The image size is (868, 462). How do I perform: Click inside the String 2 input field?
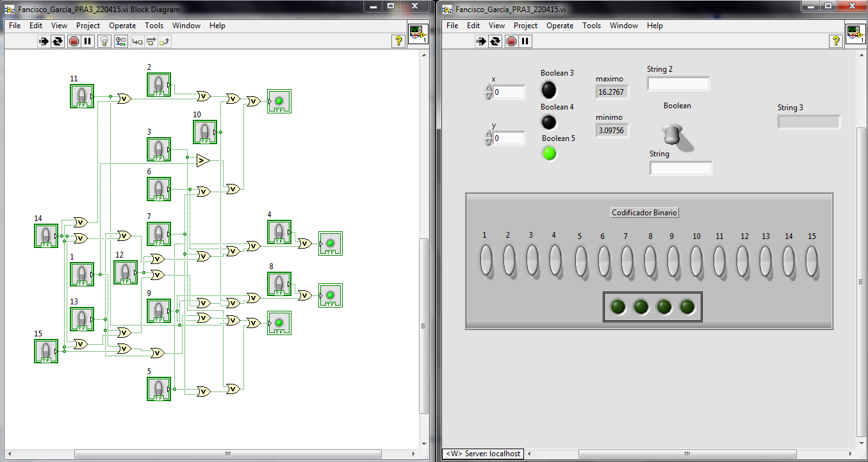click(x=678, y=83)
